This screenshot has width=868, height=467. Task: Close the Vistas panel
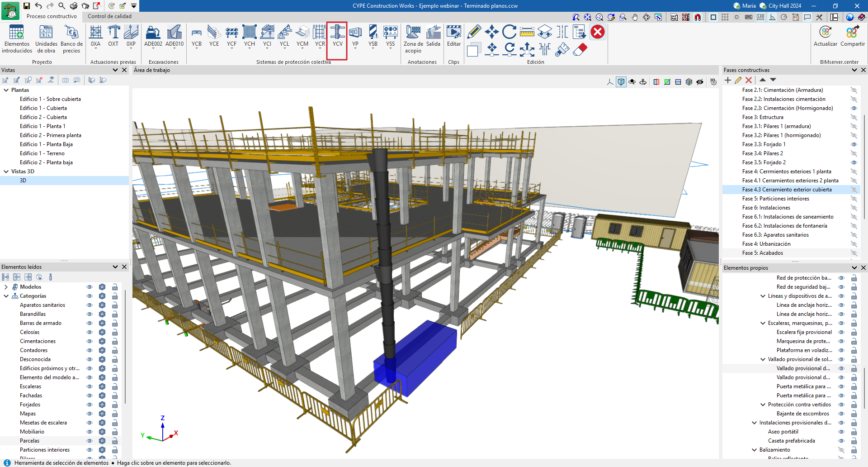point(124,70)
